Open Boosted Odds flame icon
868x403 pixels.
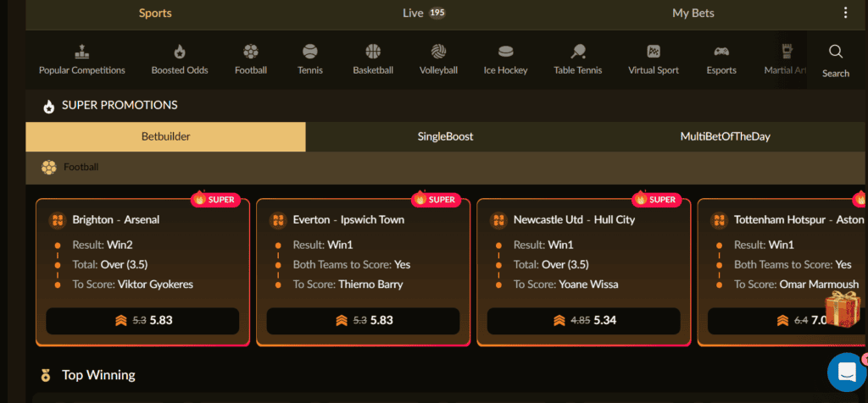tap(180, 52)
